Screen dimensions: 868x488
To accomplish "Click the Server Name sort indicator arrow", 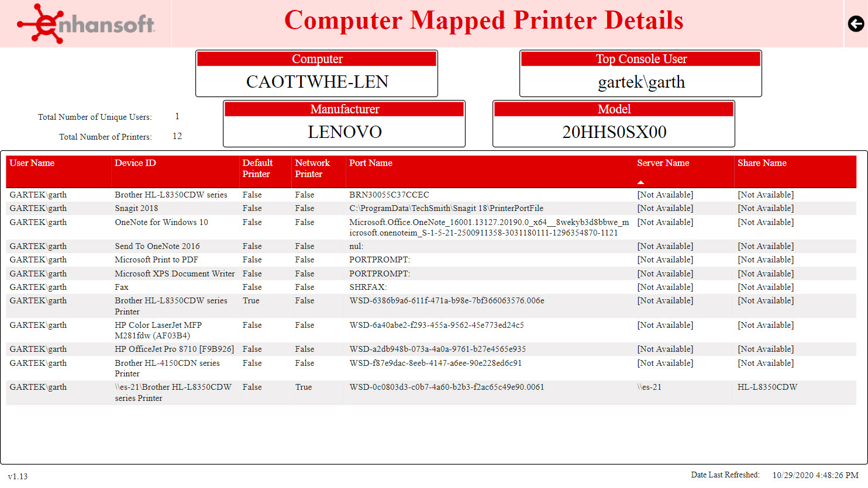I will (x=640, y=182).
